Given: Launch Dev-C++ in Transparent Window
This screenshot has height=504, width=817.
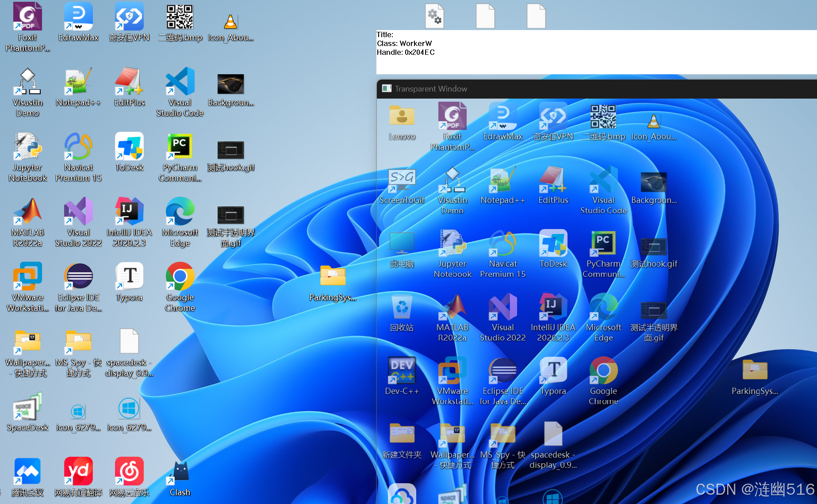Looking at the screenshot, I should point(402,376).
